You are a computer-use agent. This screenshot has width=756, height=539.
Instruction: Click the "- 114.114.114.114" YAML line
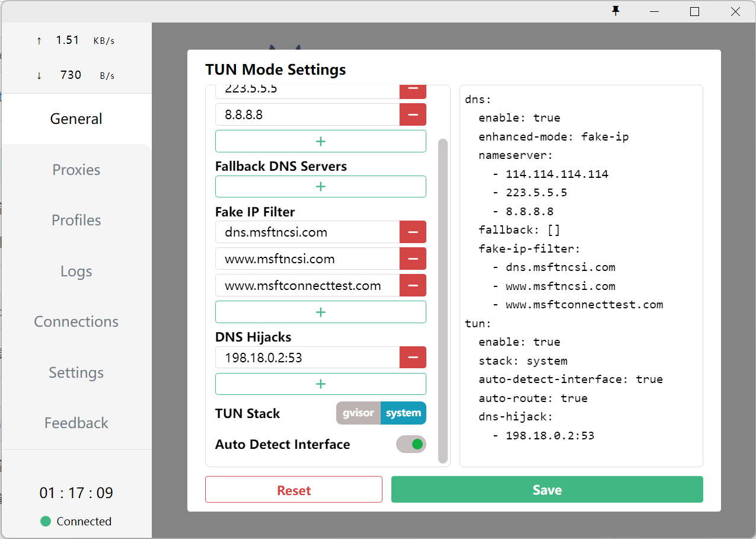550,174
